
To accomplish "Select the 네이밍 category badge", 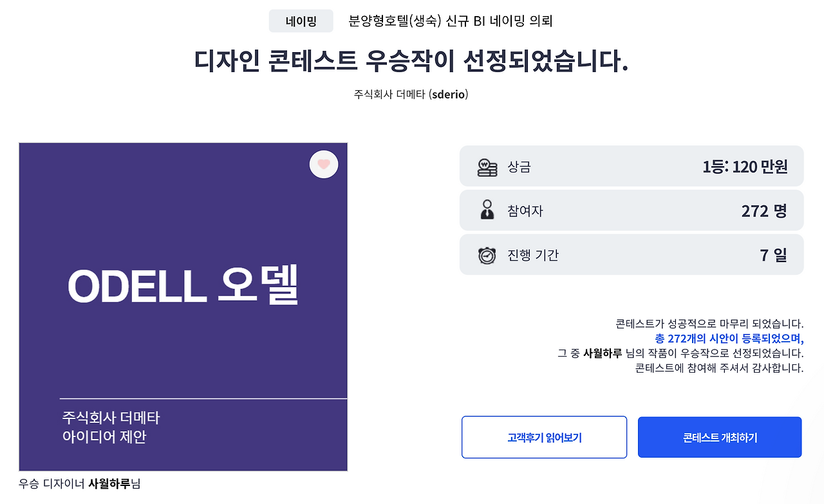I will coord(301,21).
